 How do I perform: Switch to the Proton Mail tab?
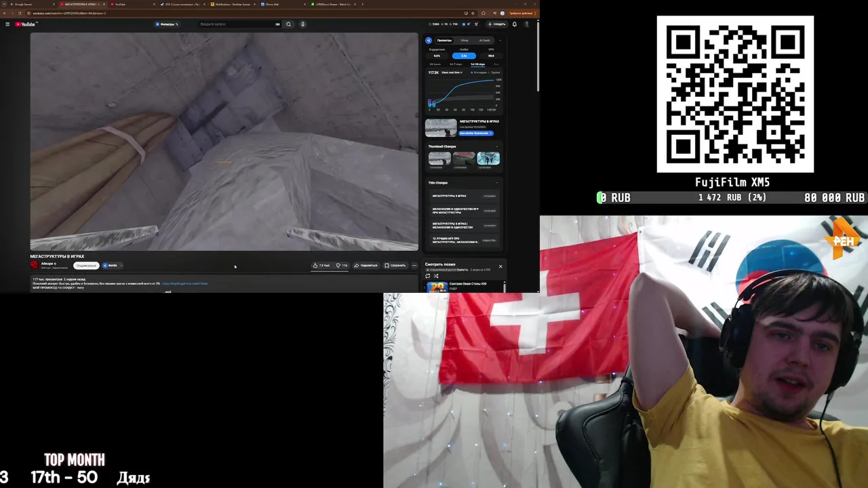(283, 4)
